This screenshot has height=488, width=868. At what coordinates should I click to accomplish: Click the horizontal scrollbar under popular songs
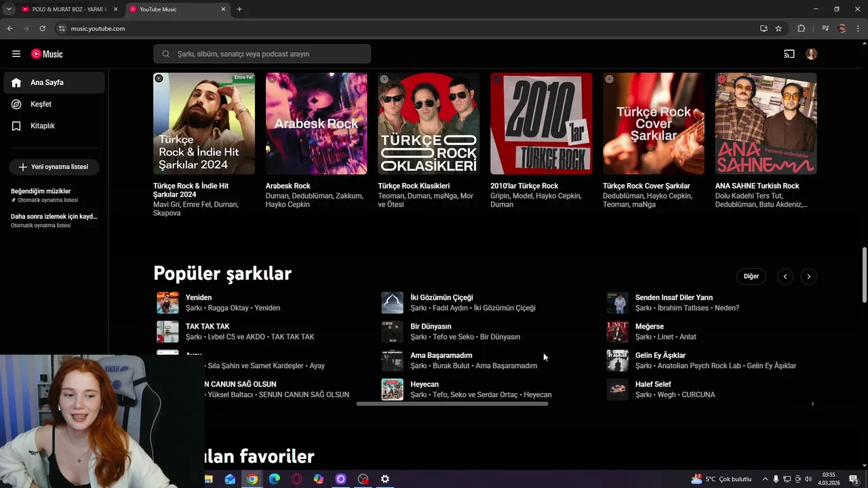pyautogui.click(x=452, y=404)
